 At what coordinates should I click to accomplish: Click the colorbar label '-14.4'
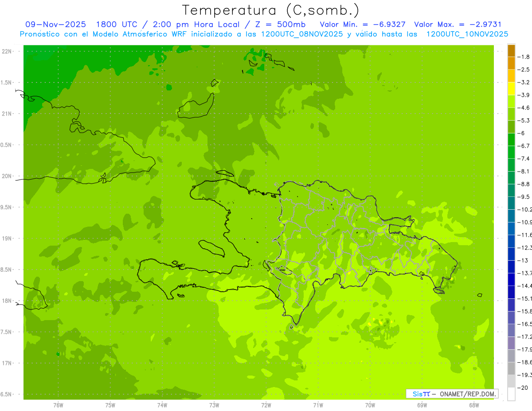coord(524,286)
